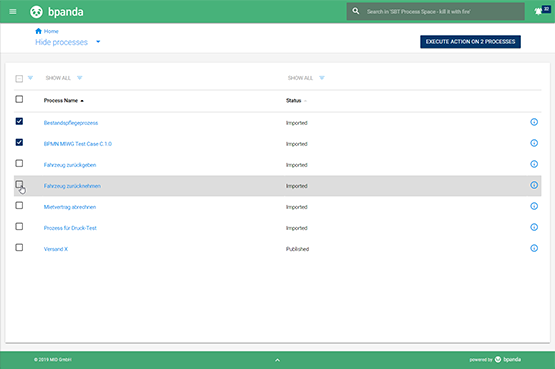
Task: Click into the process space search field
Action: click(435, 12)
